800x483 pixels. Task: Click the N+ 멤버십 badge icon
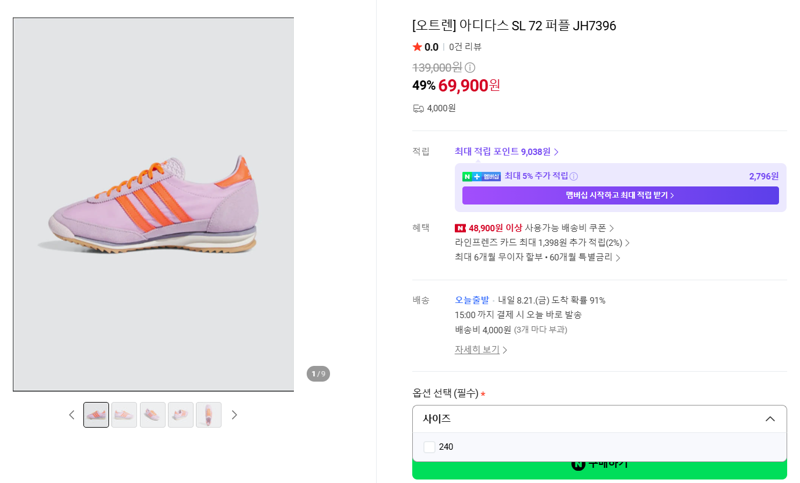tap(481, 176)
